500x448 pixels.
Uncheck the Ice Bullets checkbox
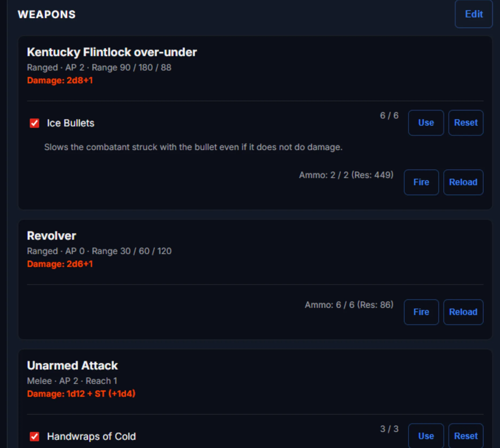tap(34, 123)
